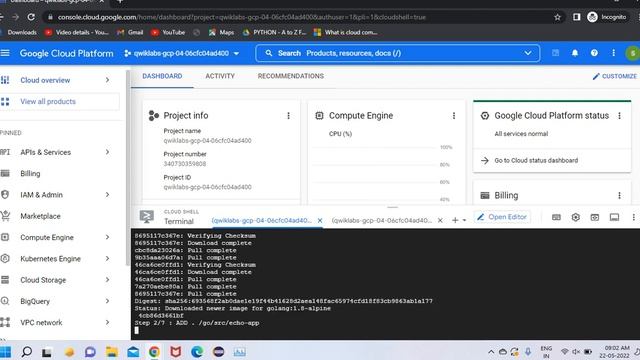Switch to the RECOMMENDATIONS tab
Screen dimensions: 640x360
[291, 76]
